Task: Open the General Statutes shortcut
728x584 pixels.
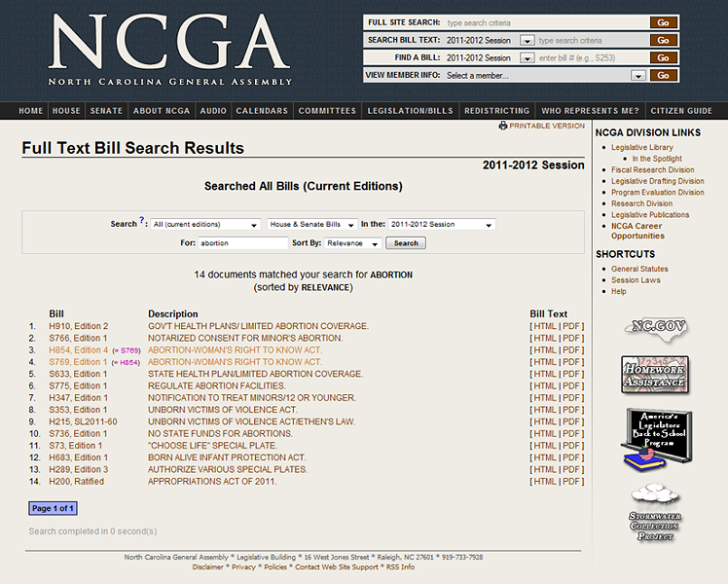Action: [x=639, y=269]
